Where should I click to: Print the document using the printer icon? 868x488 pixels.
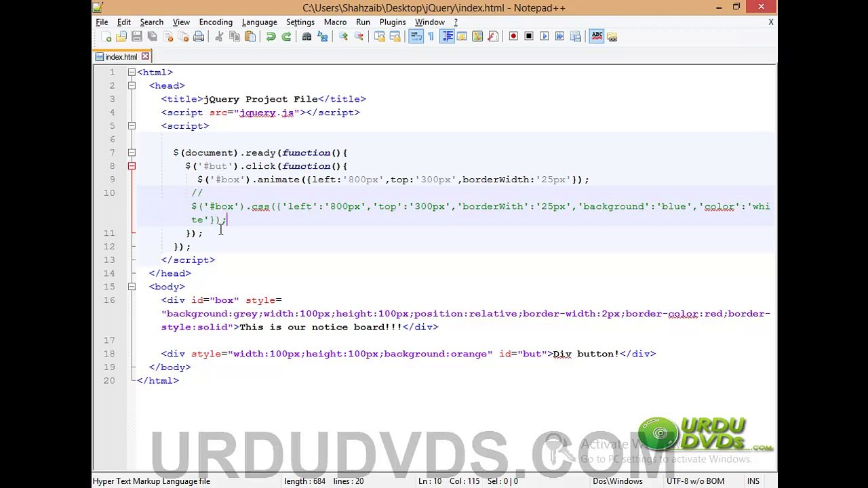point(198,37)
